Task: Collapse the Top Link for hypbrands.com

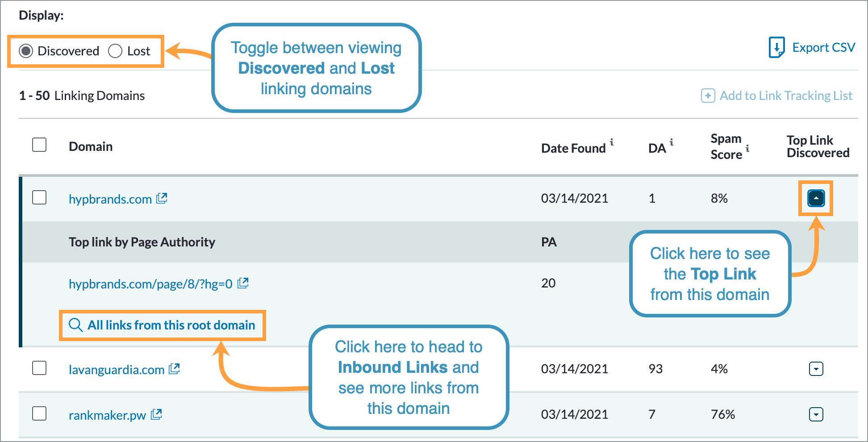Action: (x=816, y=198)
